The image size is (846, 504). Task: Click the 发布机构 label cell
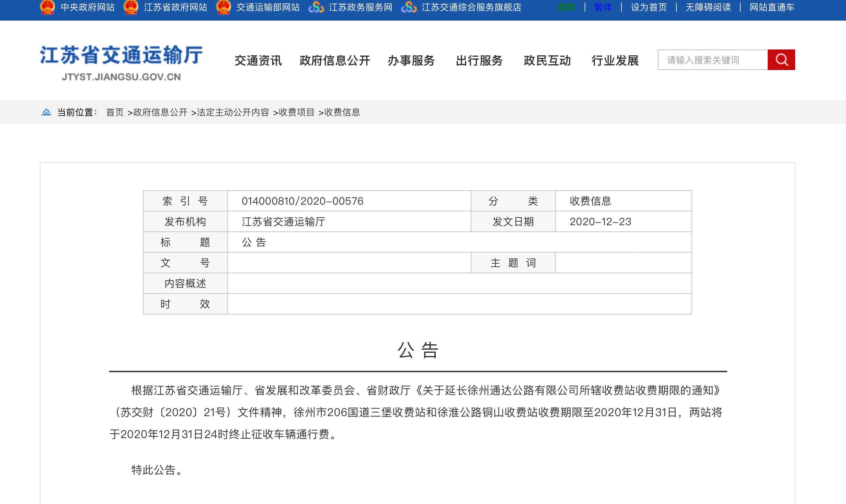185,221
